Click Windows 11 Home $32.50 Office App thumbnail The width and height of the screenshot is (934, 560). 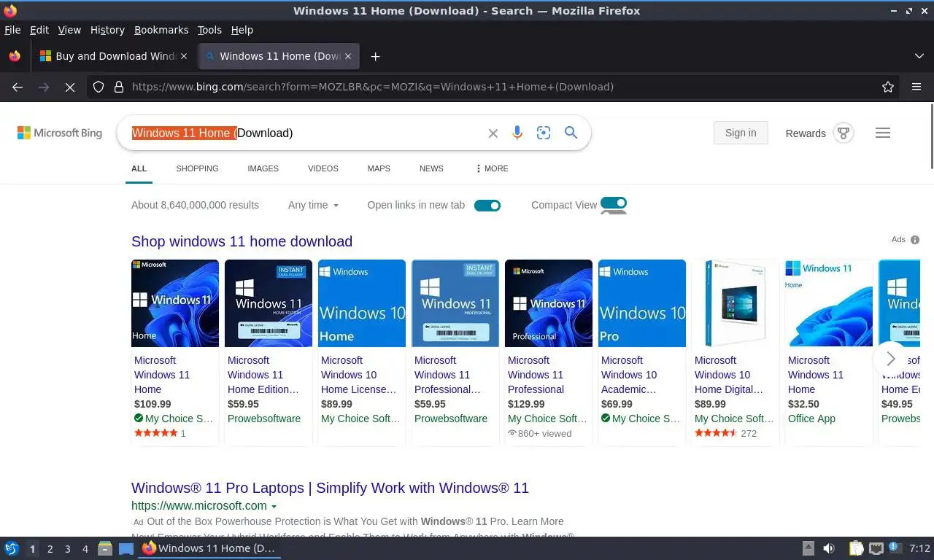pyautogui.click(x=829, y=303)
